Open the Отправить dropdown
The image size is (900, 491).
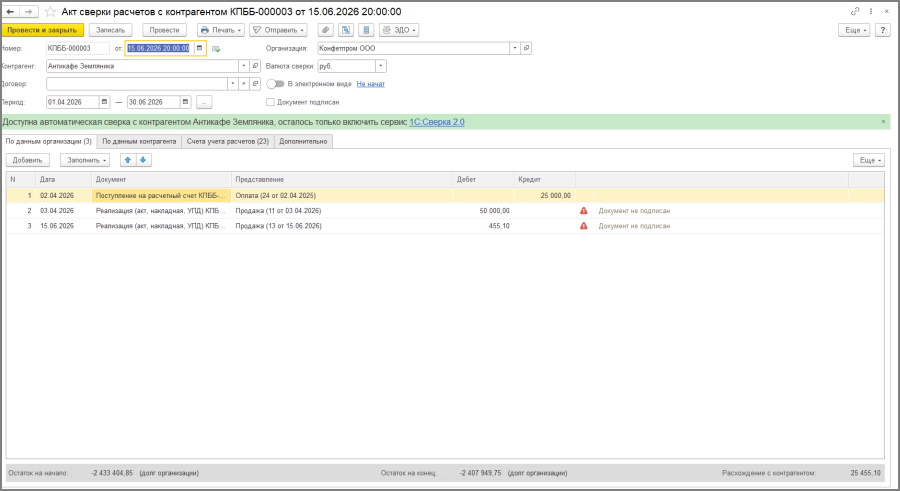[278, 30]
